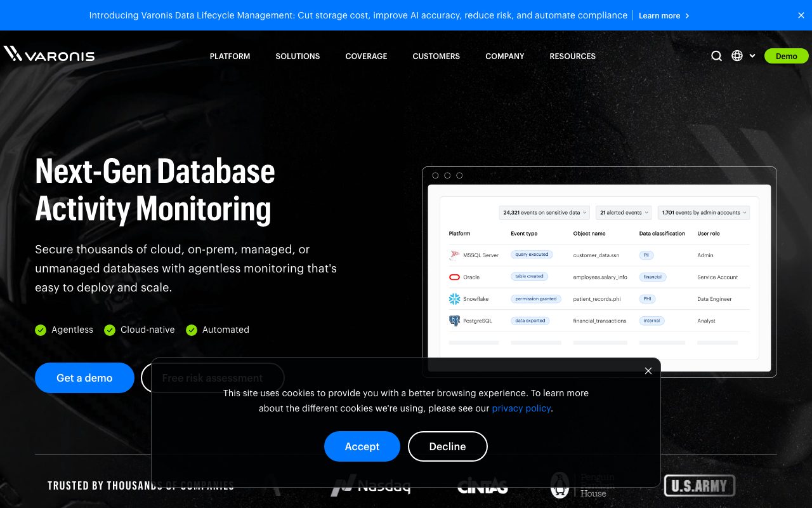Viewport: 812px width, 508px height.
Task: Open the Platform menu
Action: (230, 57)
